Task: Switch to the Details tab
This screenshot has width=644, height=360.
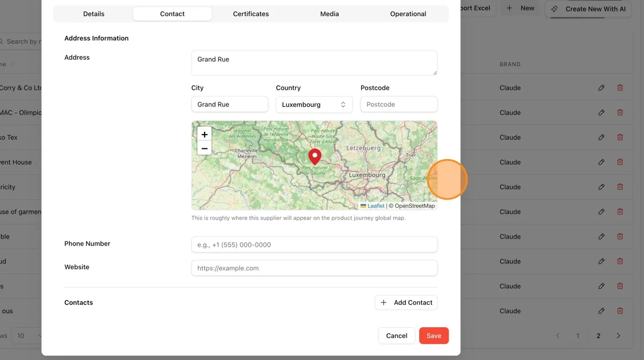Action: coord(94,14)
